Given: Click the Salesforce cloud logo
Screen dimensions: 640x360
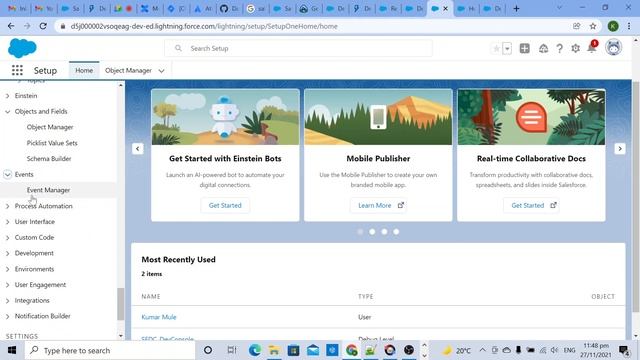Looking at the screenshot, I should tap(22, 48).
